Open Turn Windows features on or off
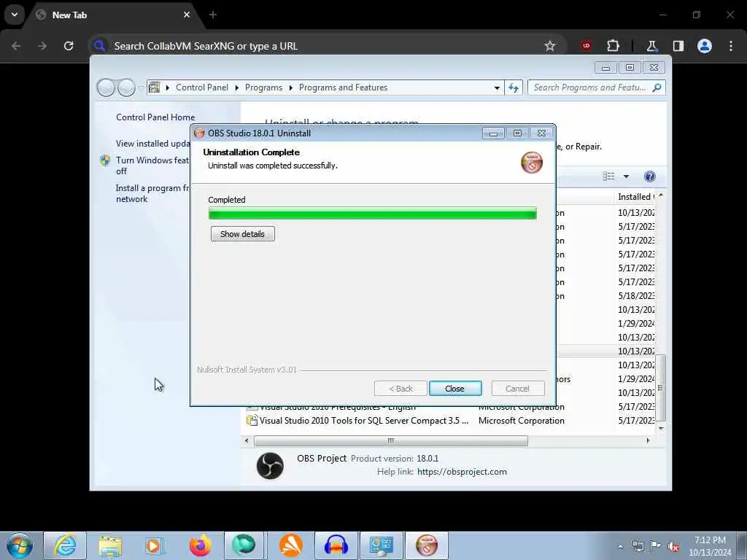Screen dimensions: 747x560 [x=152, y=166]
